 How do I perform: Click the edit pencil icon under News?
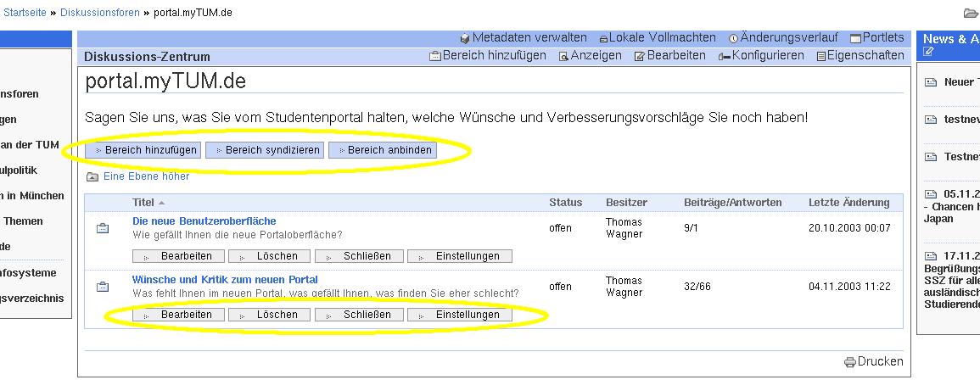[928, 53]
